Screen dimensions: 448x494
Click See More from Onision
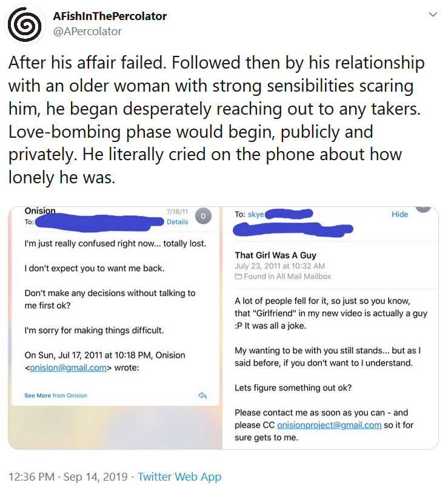(x=56, y=396)
